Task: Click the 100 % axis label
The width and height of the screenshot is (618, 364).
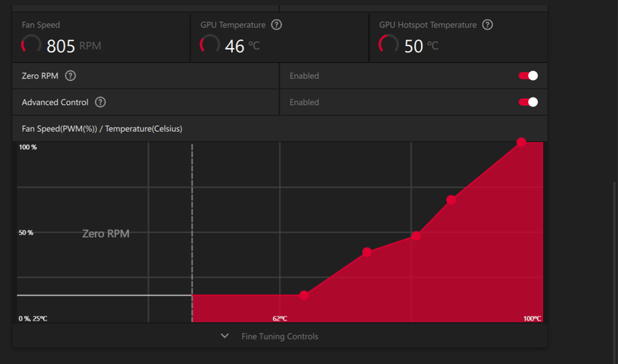Action: point(28,147)
